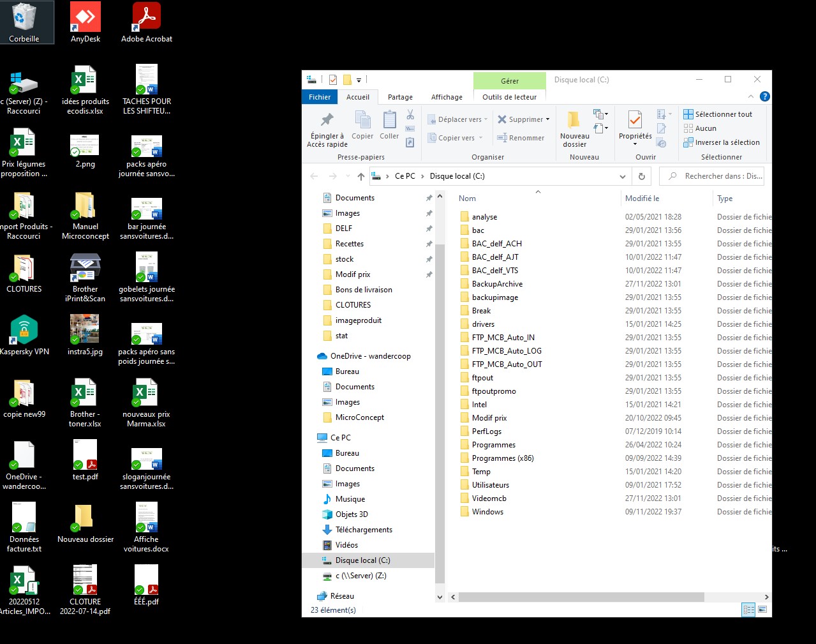Click Sélectionner tout in the ribbon

[x=718, y=114]
